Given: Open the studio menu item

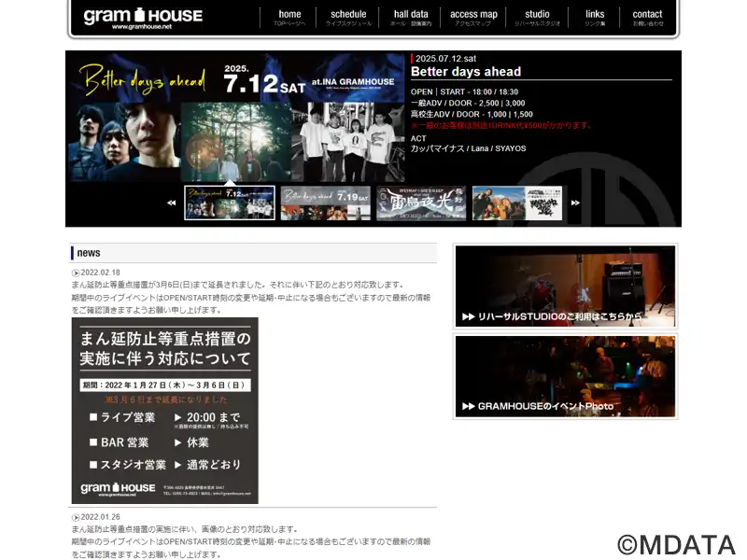Looking at the screenshot, I should pyautogui.click(x=537, y=18).
